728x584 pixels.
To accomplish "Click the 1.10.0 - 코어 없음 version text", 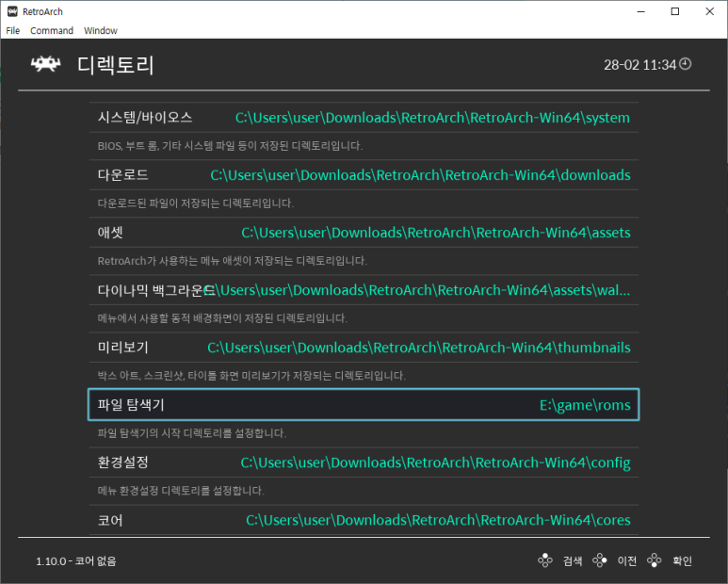I will tap(75, 560).
